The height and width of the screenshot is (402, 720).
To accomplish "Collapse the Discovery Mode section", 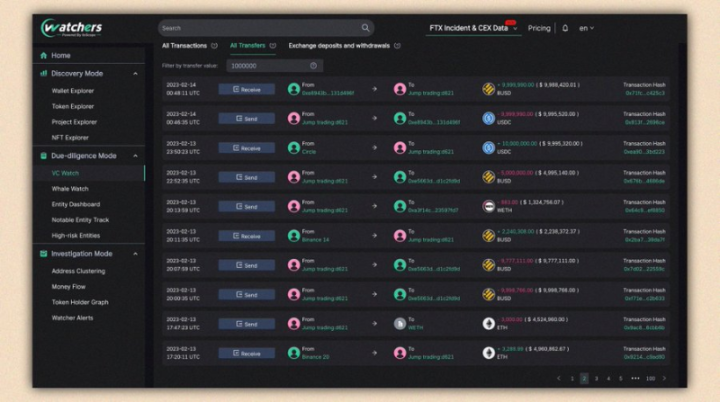I will (135, 73).
